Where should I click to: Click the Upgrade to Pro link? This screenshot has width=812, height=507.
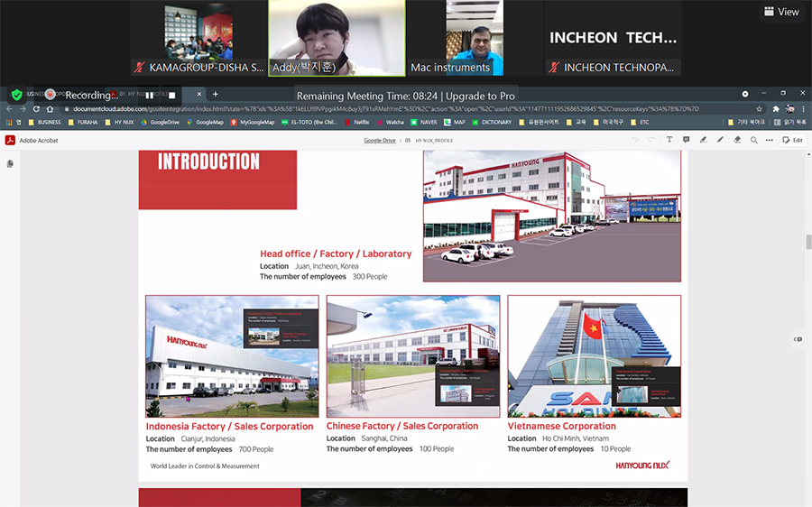[480, 97]
